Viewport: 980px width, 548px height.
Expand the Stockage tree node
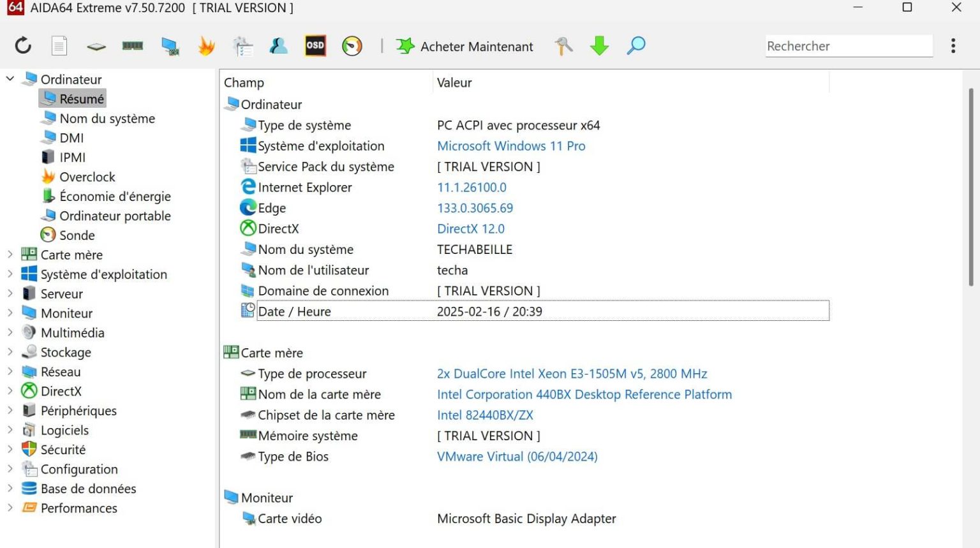(x=10, y=352)
